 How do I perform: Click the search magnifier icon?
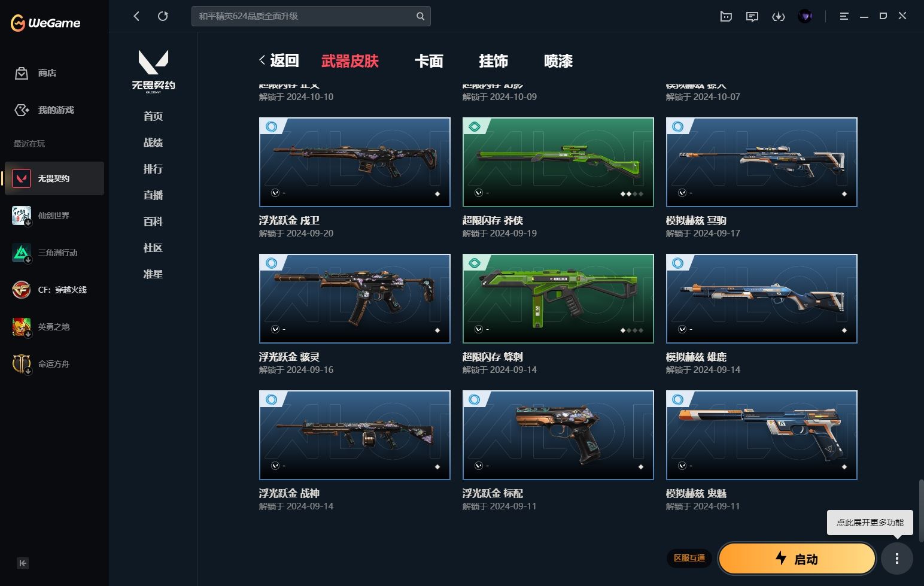421,16
